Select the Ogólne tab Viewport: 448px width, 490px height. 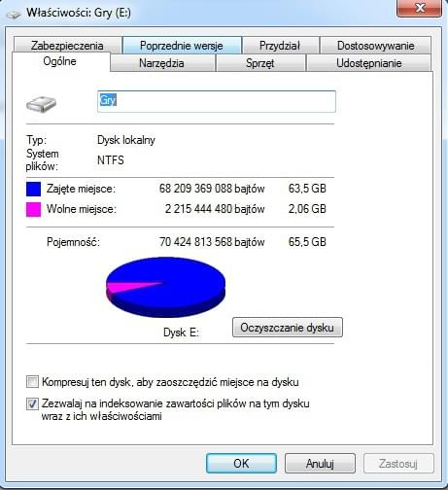click(x=60, y=61)
